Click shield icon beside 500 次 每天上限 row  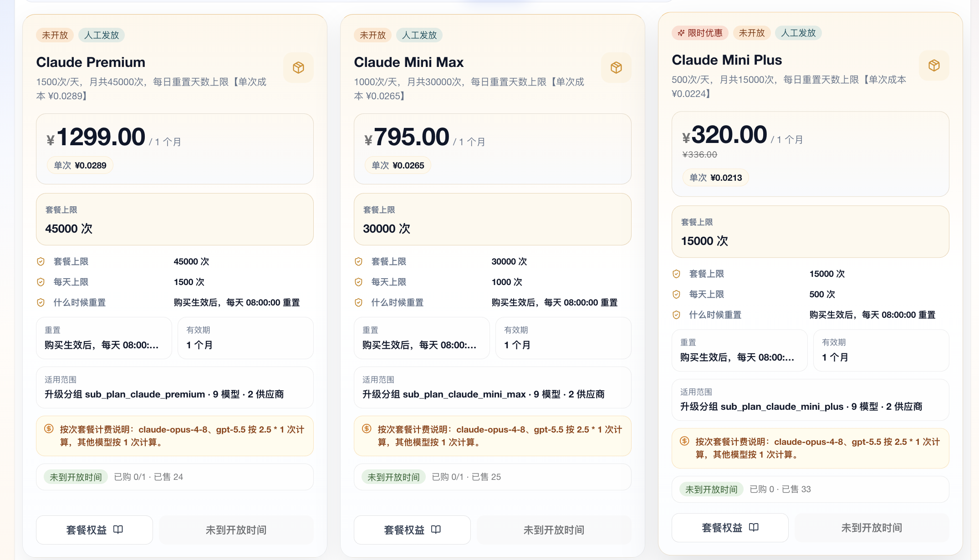pos(676,294)
